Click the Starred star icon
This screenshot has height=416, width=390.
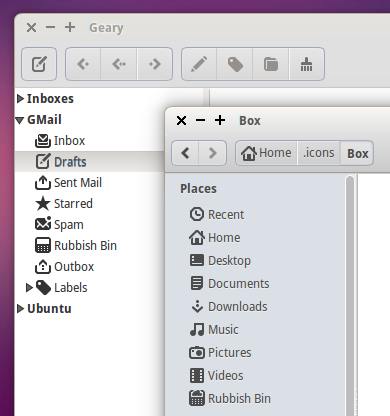[x=43, y=204]
